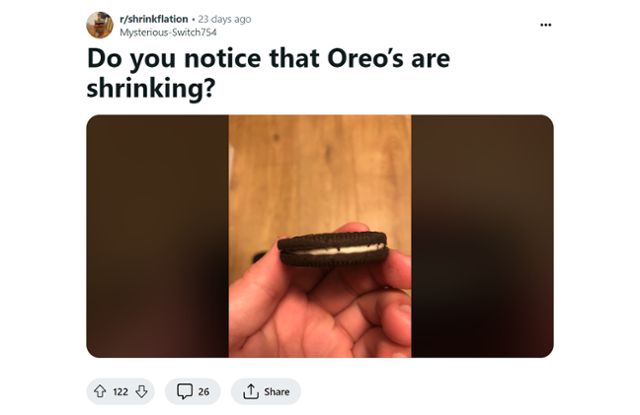Image resolution: width=640 pixels, height=415 pixels.
Task: Click the share arrow icon
Action: coord(250,391)
